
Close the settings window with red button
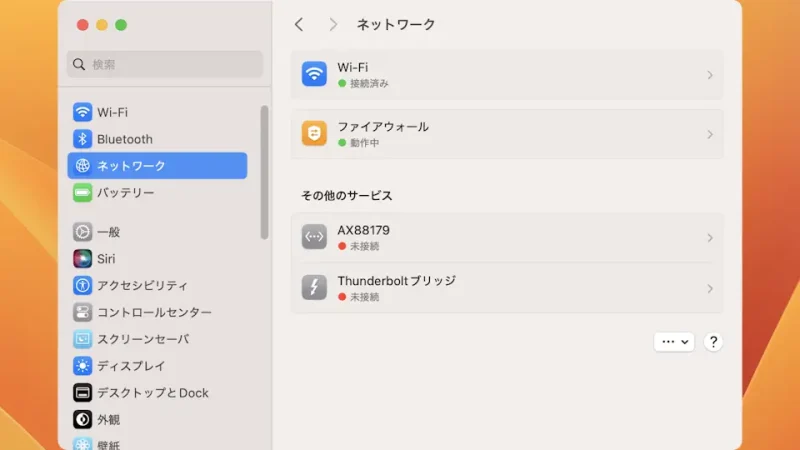click(83, 25)
